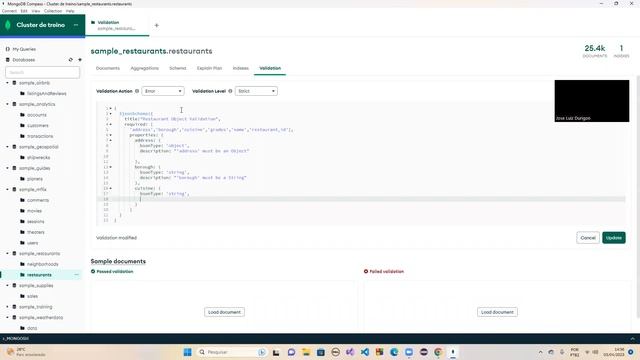This screenshot has height=360, width=640.
Task: Open the Help menu
Action: click(x=70, y=11)
